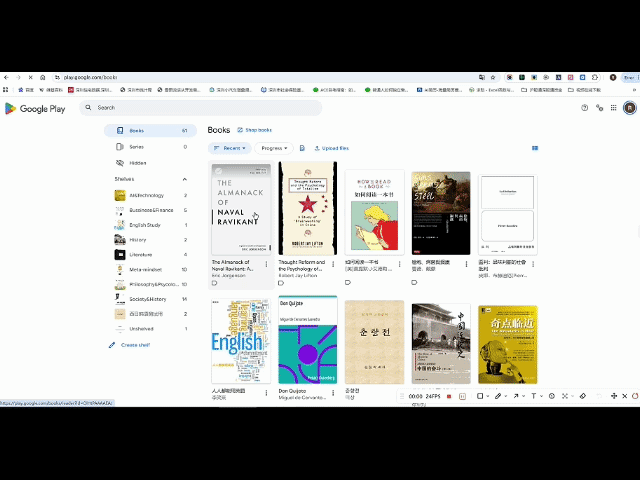Open the Meta mindset shelf
This screenshot has width=640, height=480.
151,269
